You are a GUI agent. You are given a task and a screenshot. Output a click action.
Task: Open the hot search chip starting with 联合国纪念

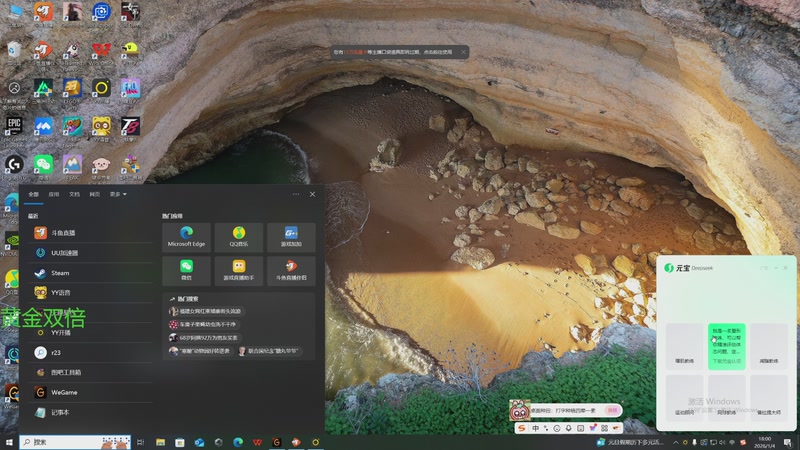pos(269,351)
